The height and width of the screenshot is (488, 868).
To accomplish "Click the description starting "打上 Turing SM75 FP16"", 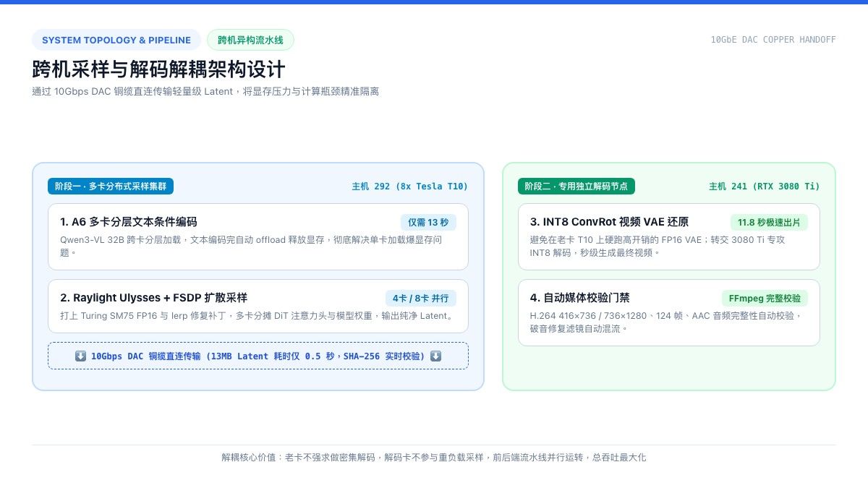I will click(x=257, y=316).
